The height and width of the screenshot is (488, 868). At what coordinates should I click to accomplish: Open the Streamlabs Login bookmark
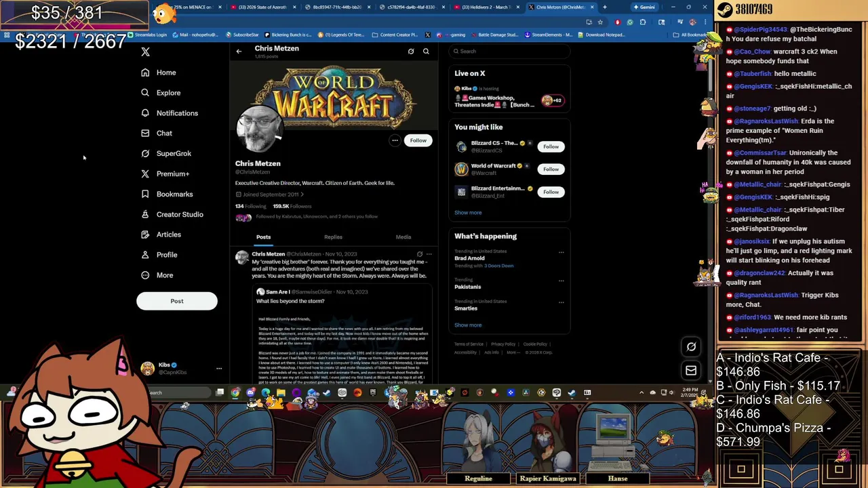[148, 35]
